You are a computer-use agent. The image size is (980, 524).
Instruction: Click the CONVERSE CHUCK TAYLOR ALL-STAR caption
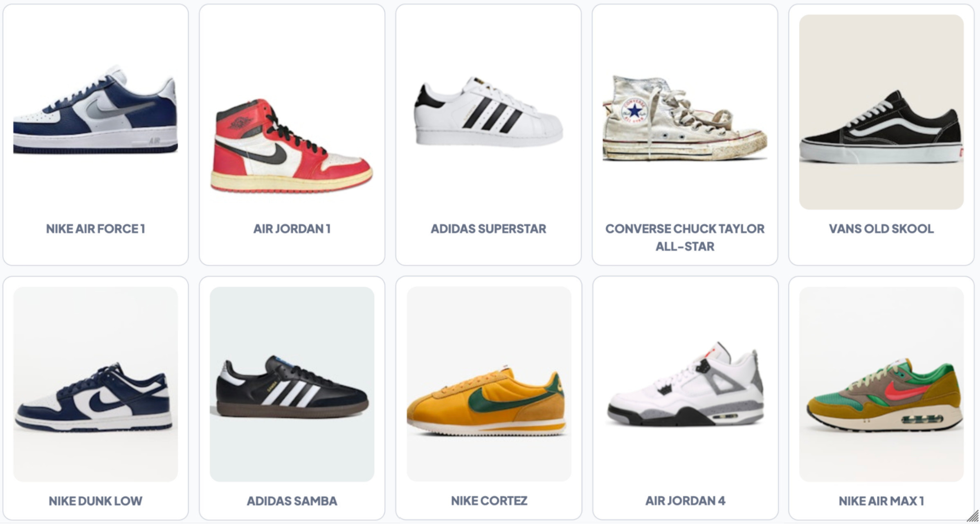click(685, 237)
